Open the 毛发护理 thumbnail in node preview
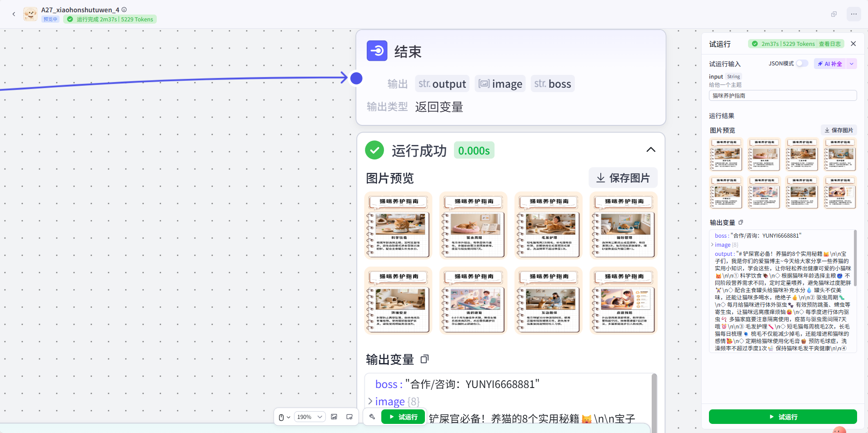This screenshot has height=433, width=868. click(x=549, y=226)
